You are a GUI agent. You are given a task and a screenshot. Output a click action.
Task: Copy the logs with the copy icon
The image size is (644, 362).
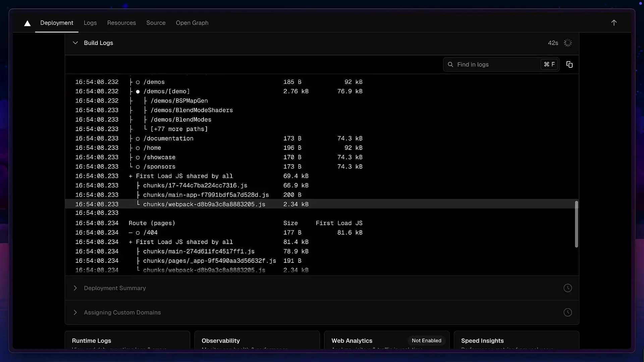569,64
